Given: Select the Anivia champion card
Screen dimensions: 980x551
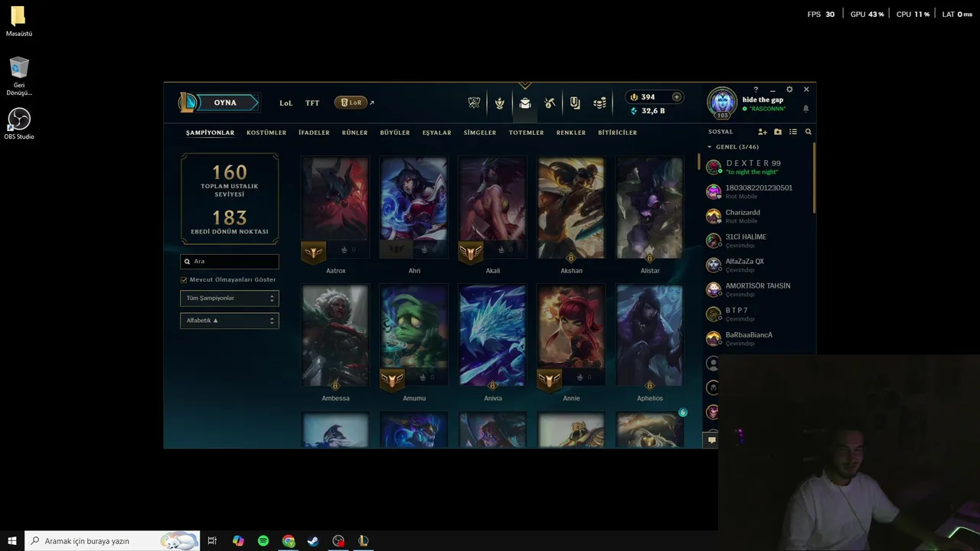Looking at the screenshot, I should coord(493,336).
